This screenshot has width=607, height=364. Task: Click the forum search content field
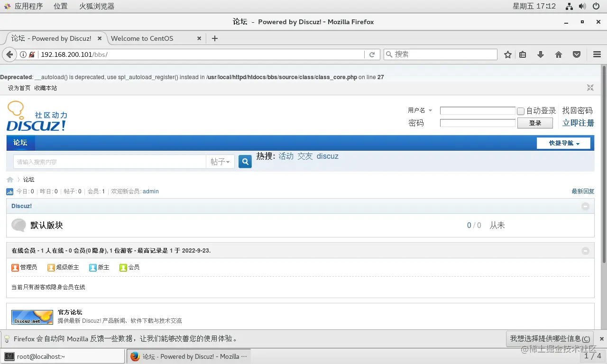click(x=110, y=162)
